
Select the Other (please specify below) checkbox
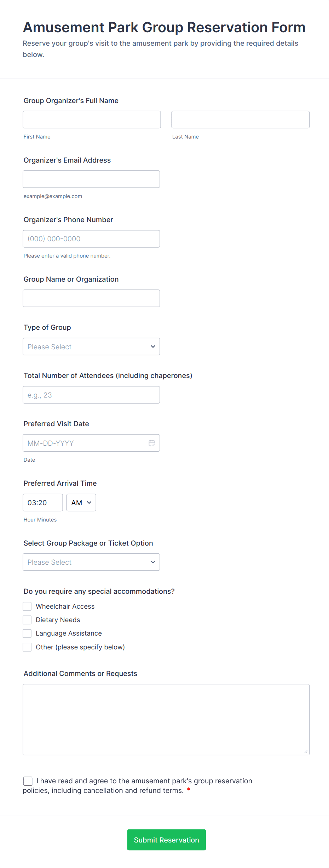point(27,647)
